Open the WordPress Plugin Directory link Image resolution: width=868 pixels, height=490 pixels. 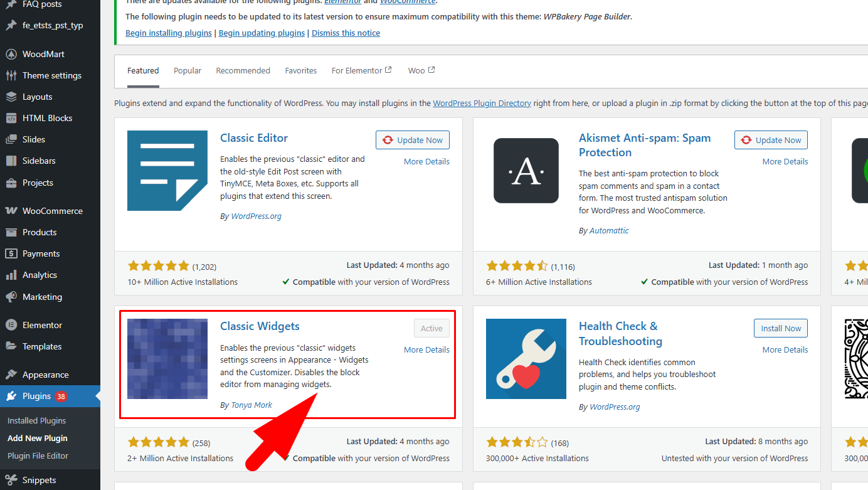482,103
